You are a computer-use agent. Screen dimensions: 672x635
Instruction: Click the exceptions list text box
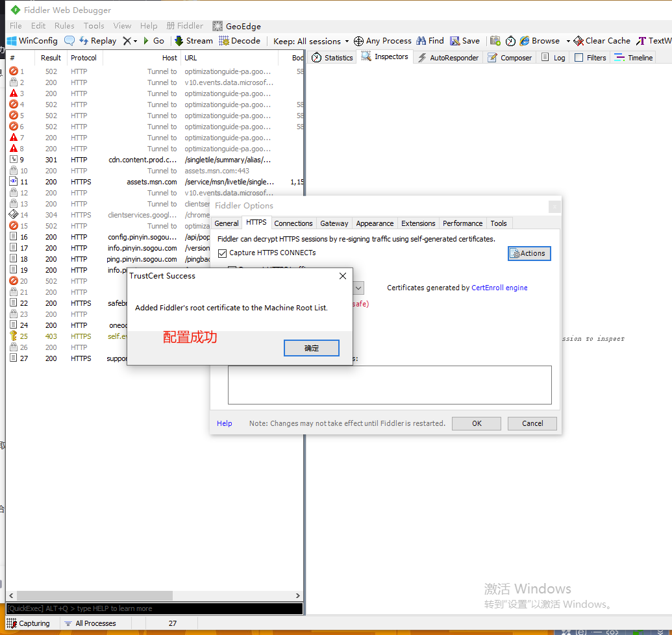(390, 385)
